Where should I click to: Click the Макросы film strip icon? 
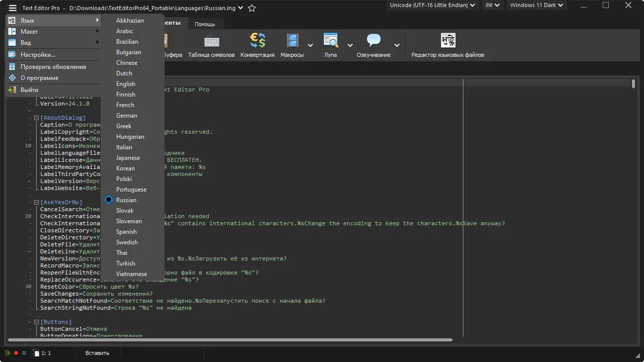tap(292, 41)
